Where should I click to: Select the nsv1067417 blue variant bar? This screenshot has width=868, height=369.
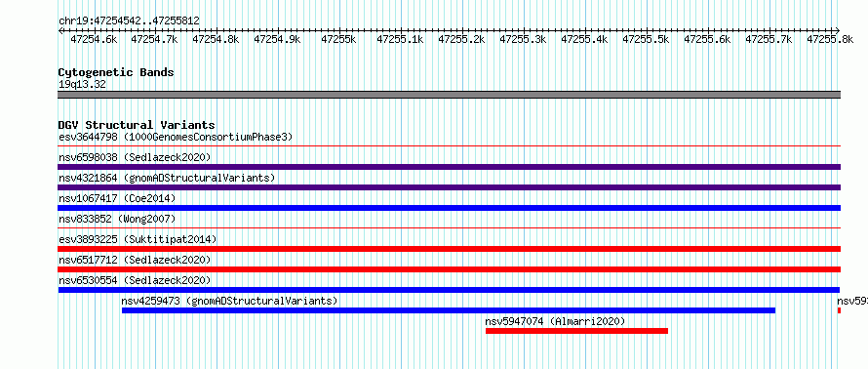pyautogui.click(x=449, y=208)
